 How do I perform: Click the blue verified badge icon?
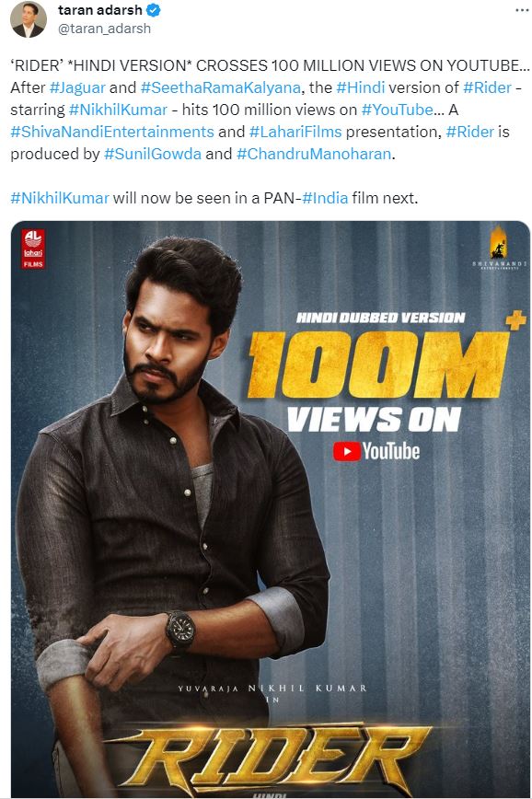[154, 10]
